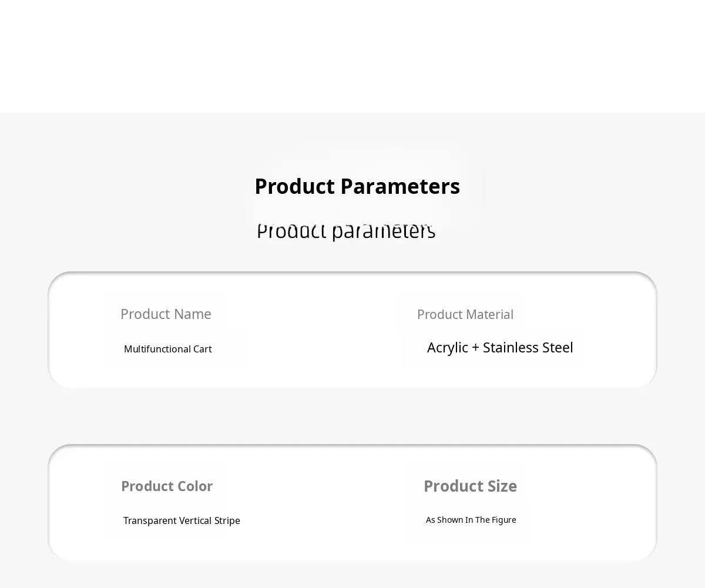Viewport: 705px width, 588px height.
Task: Select the "Product Name" label
Action: (x=166, y=314)
